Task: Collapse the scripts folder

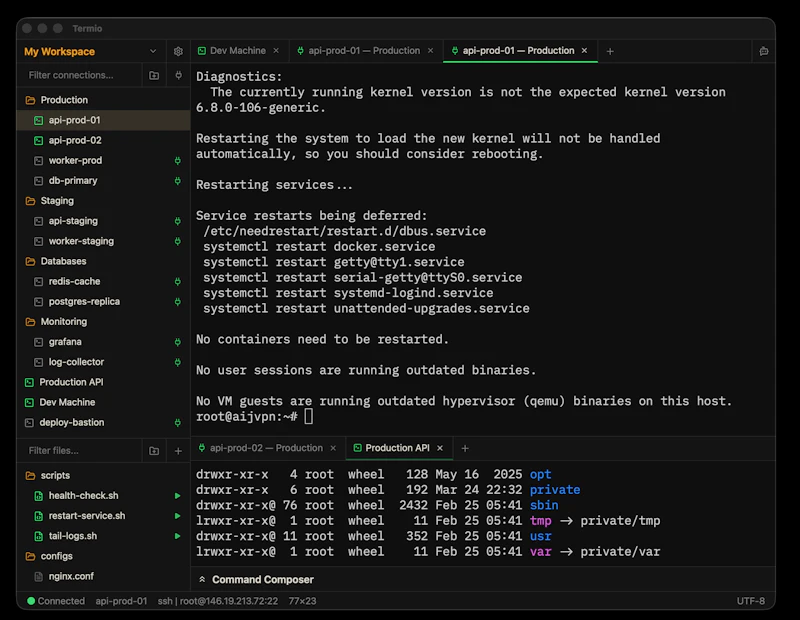Action: click(x=47, y=476)
